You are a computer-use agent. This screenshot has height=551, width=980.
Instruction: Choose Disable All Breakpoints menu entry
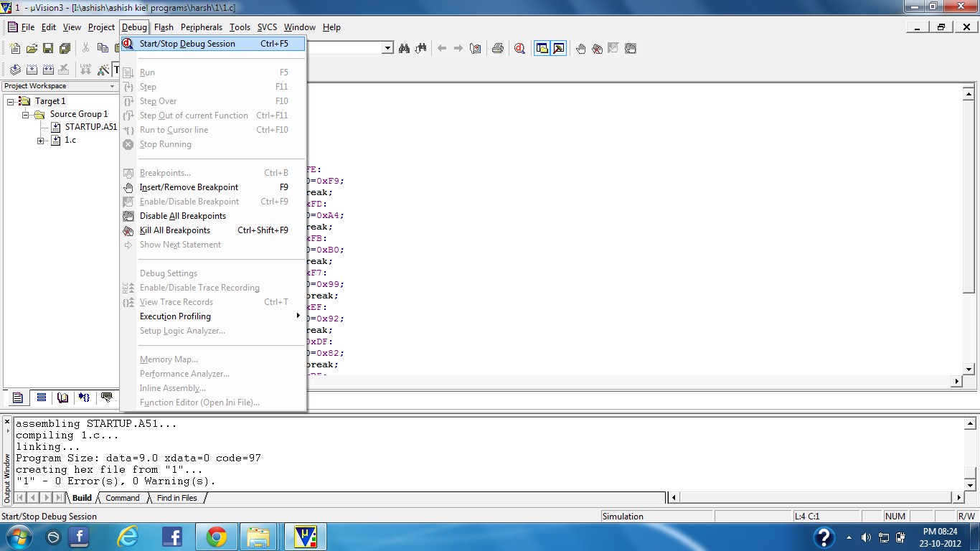click(x=214, y=216)
